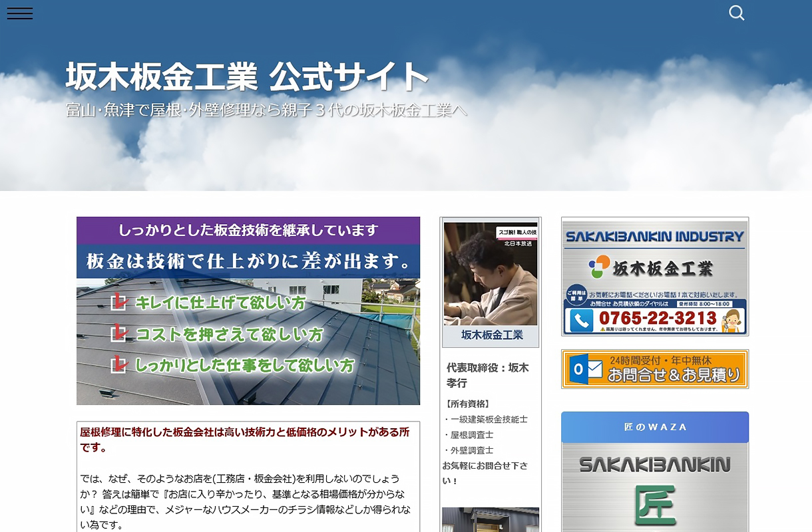Viewport: 812px width, 532px height.
Task: Open the roof banner 板金は技術で仕上がりに差が出ます
Action: [248, 311]
